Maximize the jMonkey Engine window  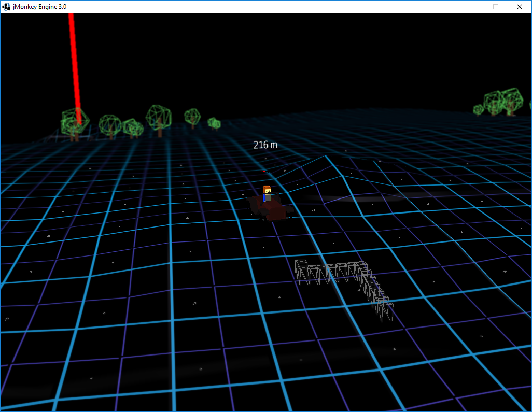(x=496, y=7)
